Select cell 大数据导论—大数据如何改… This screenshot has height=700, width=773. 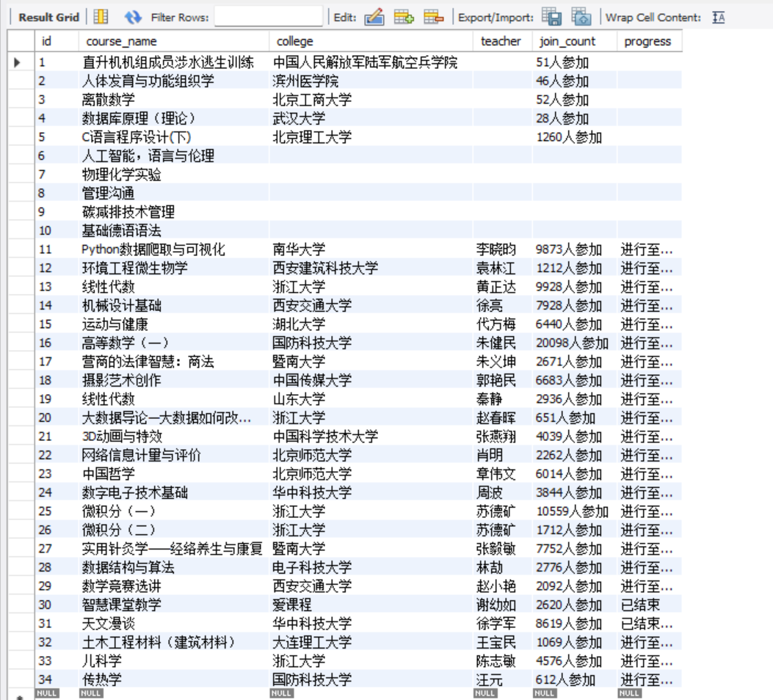click(x=174, y=418)
